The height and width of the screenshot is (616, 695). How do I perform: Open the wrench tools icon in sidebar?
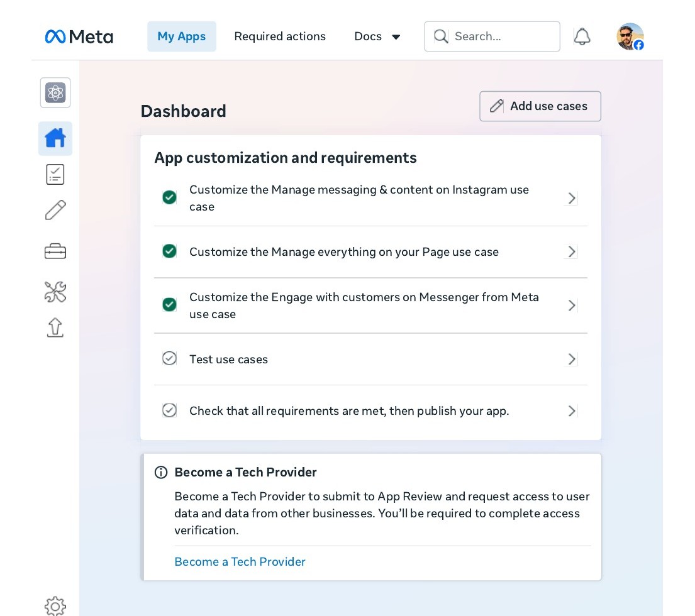point(55,292)
